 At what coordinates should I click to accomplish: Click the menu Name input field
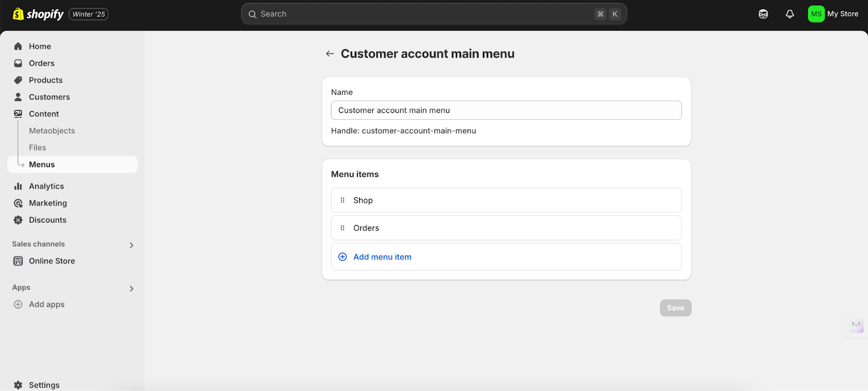[x=506, y=110]
